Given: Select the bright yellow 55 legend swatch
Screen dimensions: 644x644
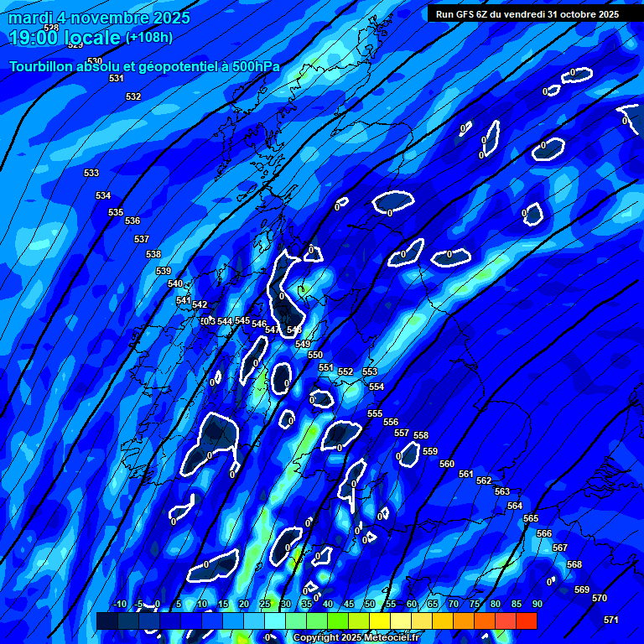Looking at the screenshot, I should (x=380, y=621).
